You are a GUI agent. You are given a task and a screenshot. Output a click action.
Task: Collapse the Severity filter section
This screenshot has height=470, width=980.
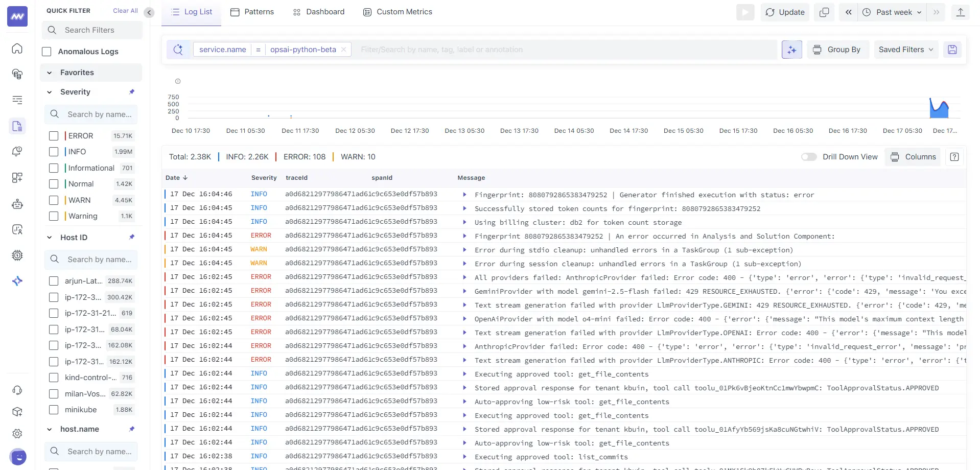(50, 92)
